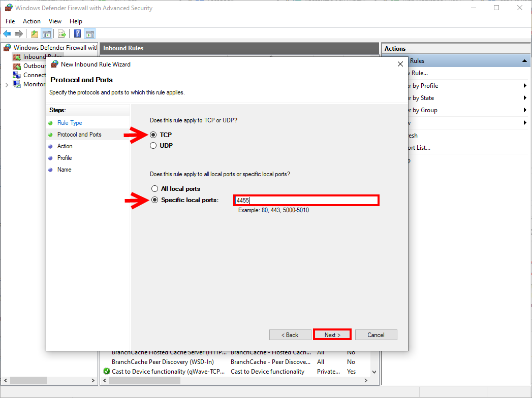Click the Private... profile cell
The width and height of the screenshot is (532, 398).
(328, 371)
